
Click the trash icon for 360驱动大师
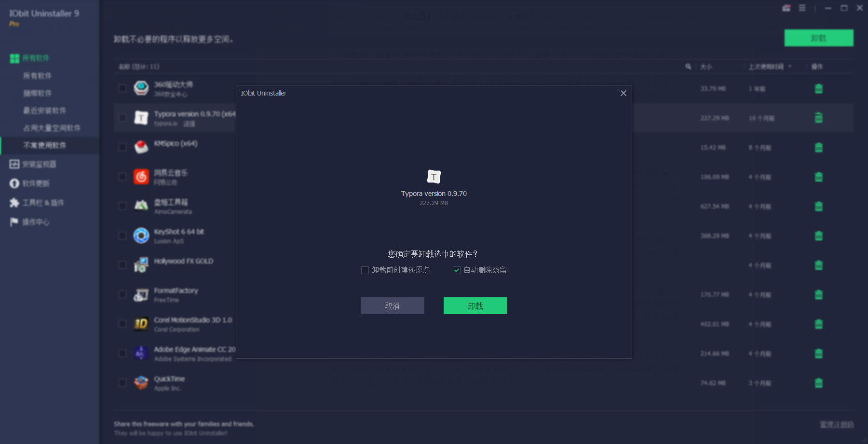818,89
